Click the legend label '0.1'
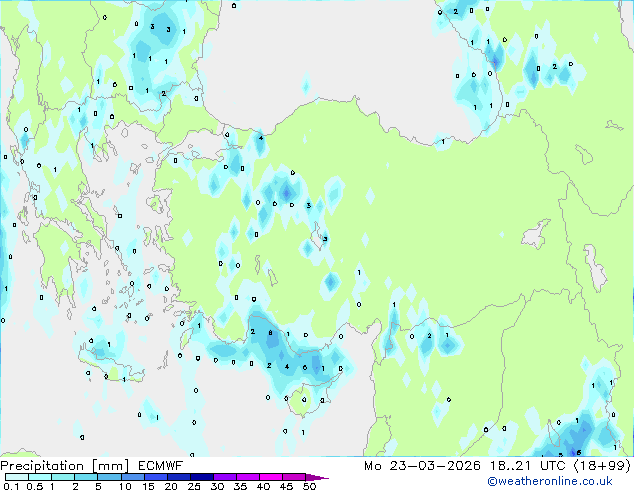This screenshot has height=490, width=634. coord(11,486)
